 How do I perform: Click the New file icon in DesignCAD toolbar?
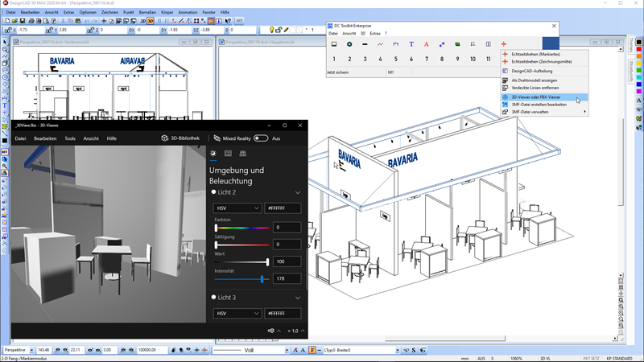click(7, 21)
